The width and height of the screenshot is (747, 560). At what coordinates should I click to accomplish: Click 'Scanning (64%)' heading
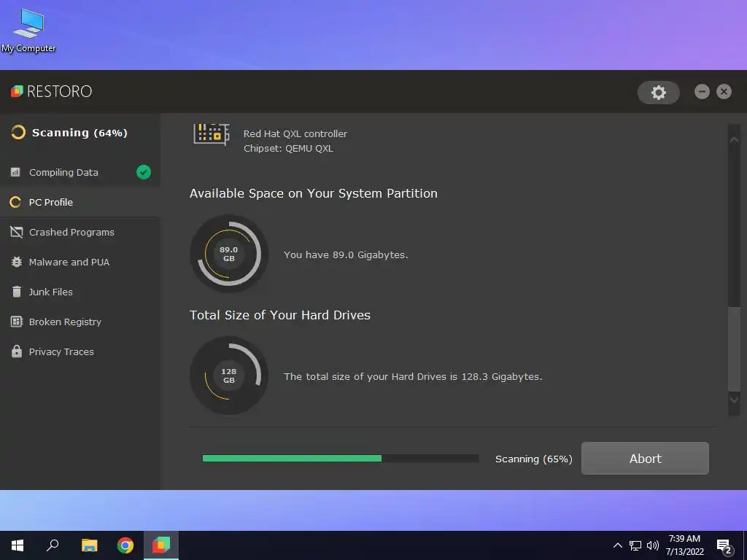point(80,133)
